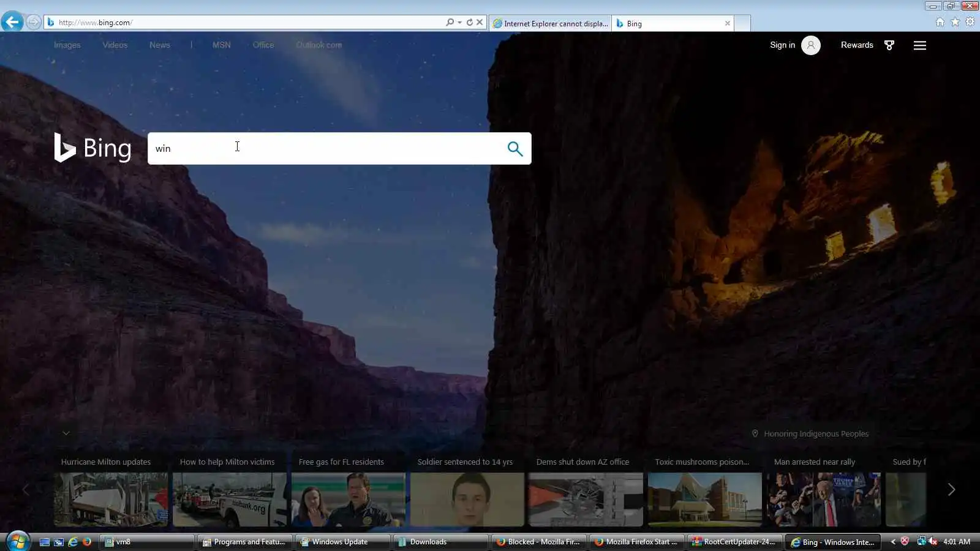Open the 'Toxic mushrooms poison...' thumbnail
980x551 pixels.
pos(705,499)
